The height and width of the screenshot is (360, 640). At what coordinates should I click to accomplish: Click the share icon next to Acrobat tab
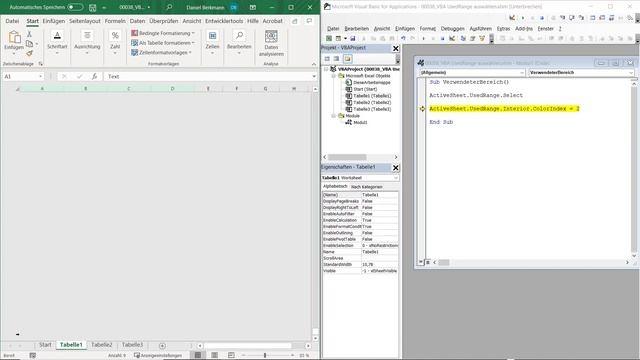click(295, 21)
